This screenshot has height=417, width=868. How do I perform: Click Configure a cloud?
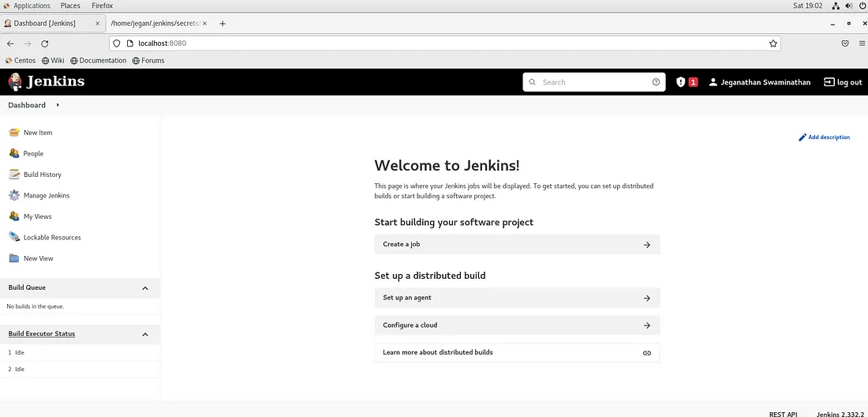(517, 325)
